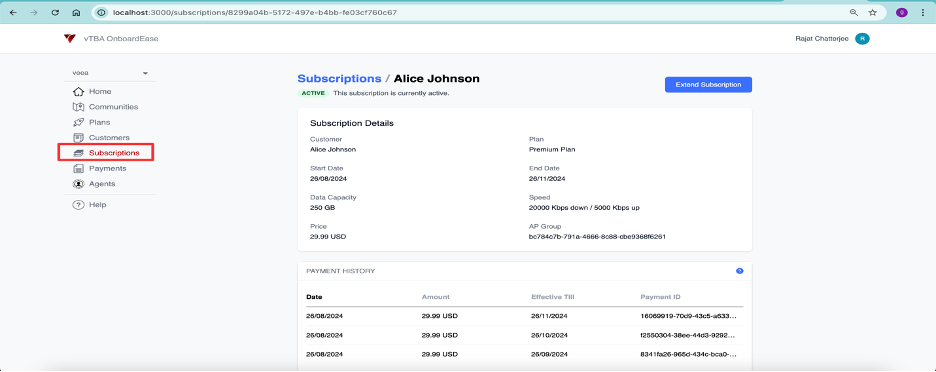Go back with the browser back arrow
The width and height of the screenshot is (936, 372).
[x=13, y=12]
